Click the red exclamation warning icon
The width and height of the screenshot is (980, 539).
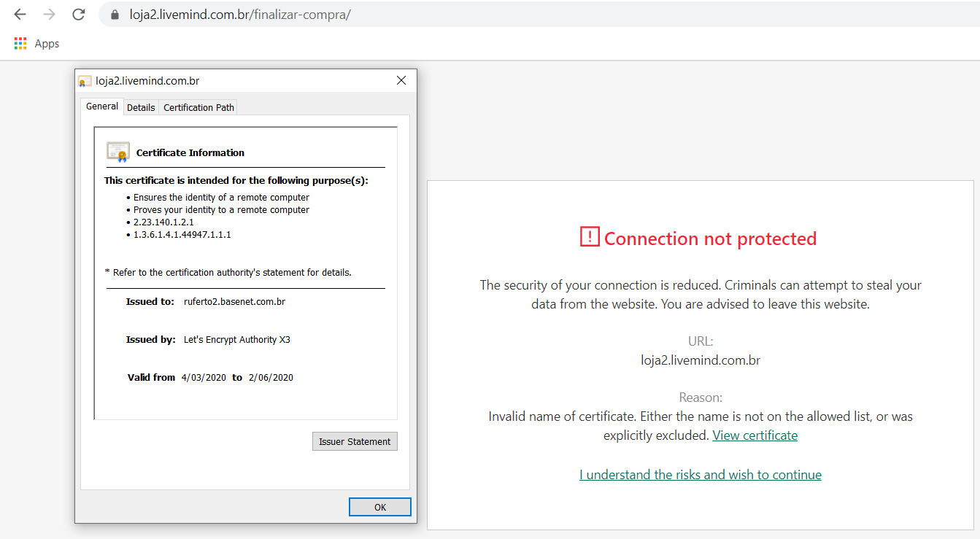[590, 237]
